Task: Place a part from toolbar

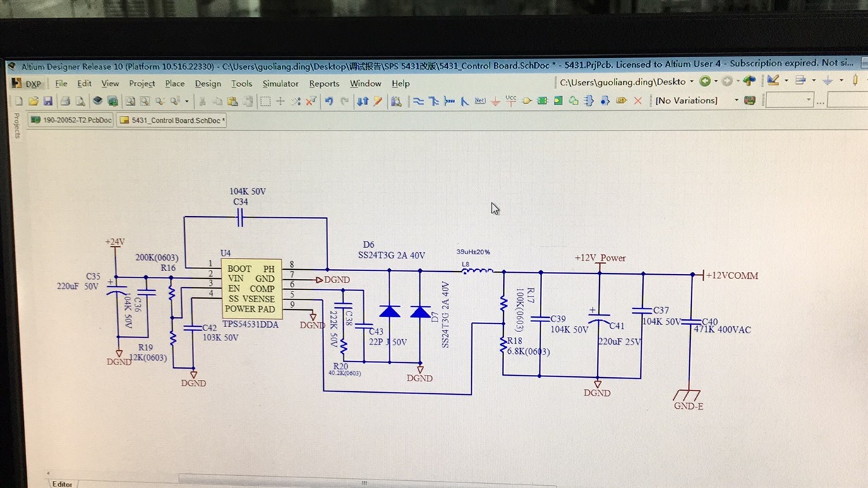Action: 526,101
